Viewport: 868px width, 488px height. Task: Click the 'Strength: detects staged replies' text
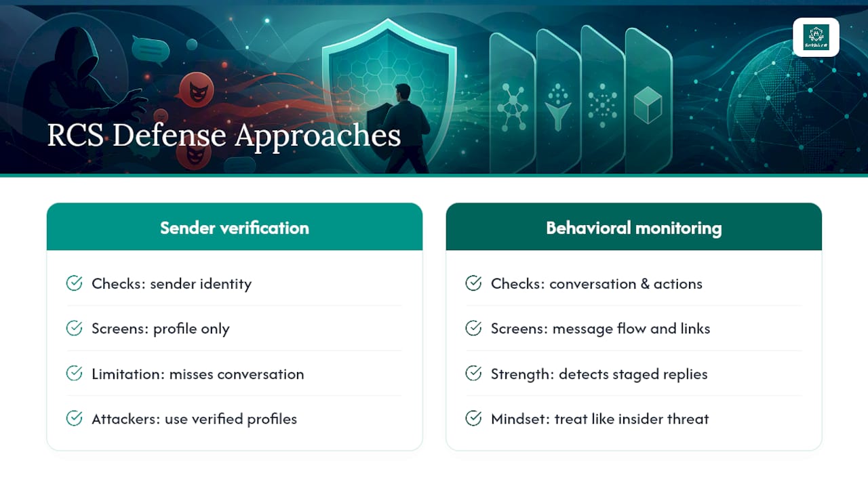[x=599, y=373]
